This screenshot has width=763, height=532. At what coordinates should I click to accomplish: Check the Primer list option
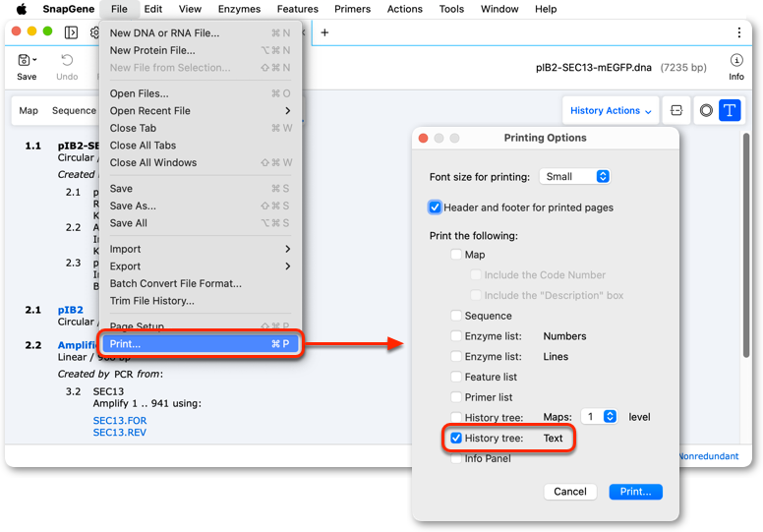point(456,397)
